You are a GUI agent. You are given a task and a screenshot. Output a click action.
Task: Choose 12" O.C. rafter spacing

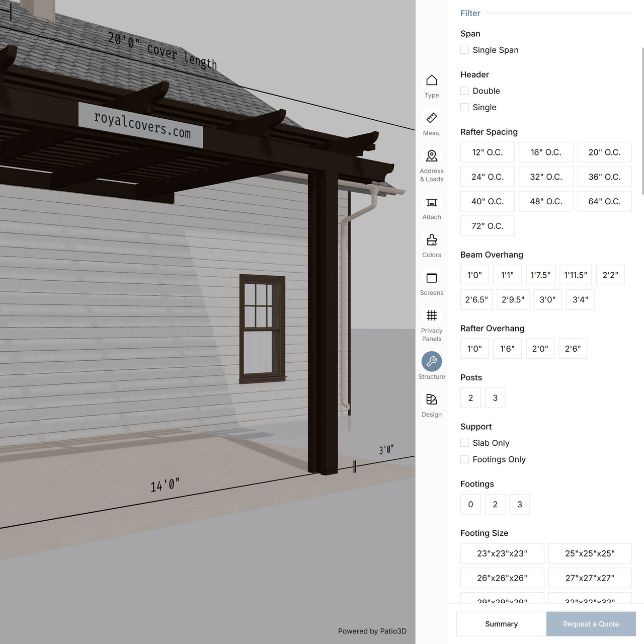(x=488, y=152)
